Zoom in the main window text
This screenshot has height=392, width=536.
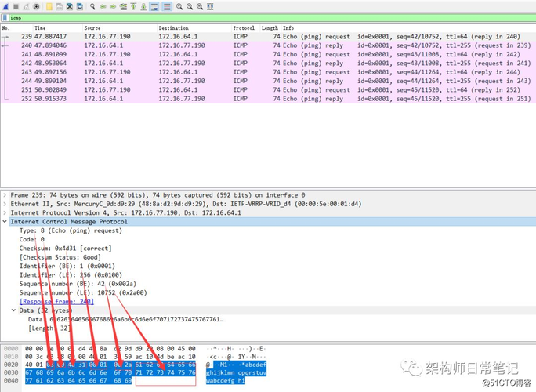(x=179, y=6)
